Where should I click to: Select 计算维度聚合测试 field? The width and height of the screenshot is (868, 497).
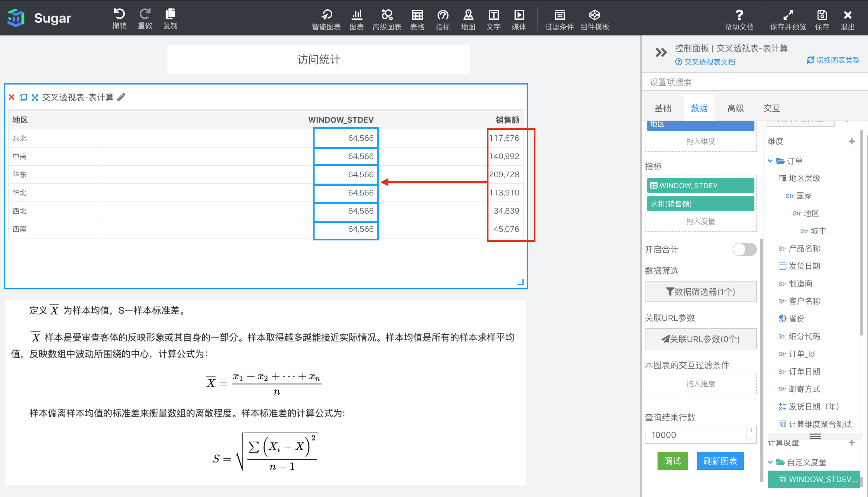pyautogui.click(x=815, y=424)
